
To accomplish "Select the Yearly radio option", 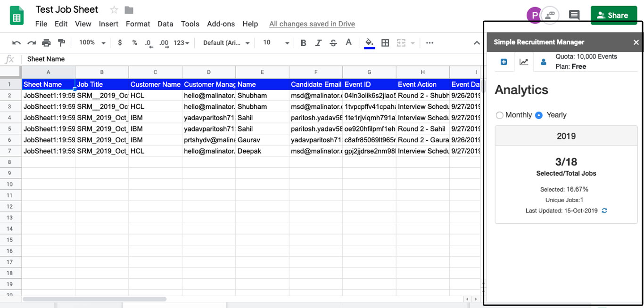I will tap(539, 115).
